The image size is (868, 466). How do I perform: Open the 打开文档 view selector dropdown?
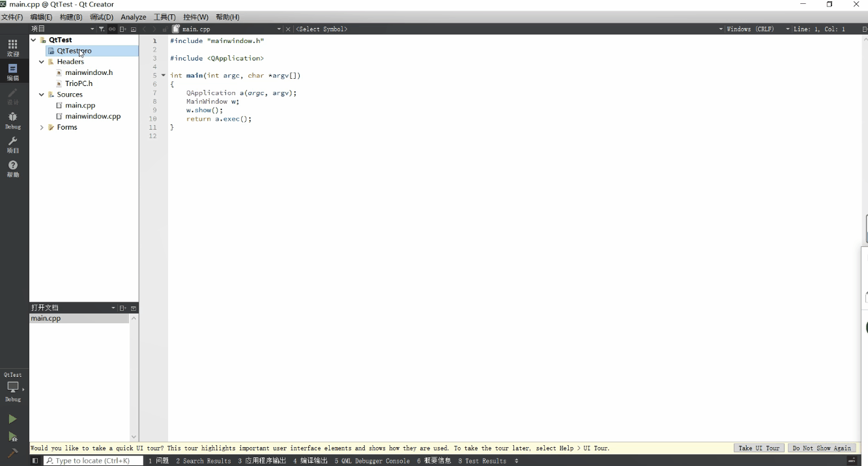(73, 308)
